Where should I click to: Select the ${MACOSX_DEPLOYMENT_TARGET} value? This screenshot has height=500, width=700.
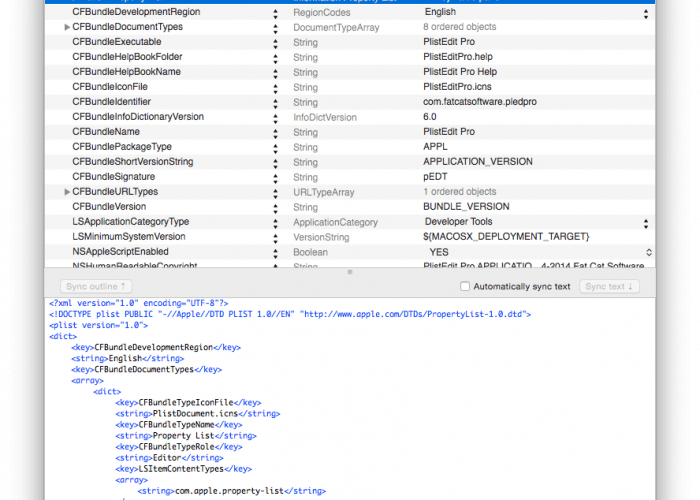click(x=506, y=237)
